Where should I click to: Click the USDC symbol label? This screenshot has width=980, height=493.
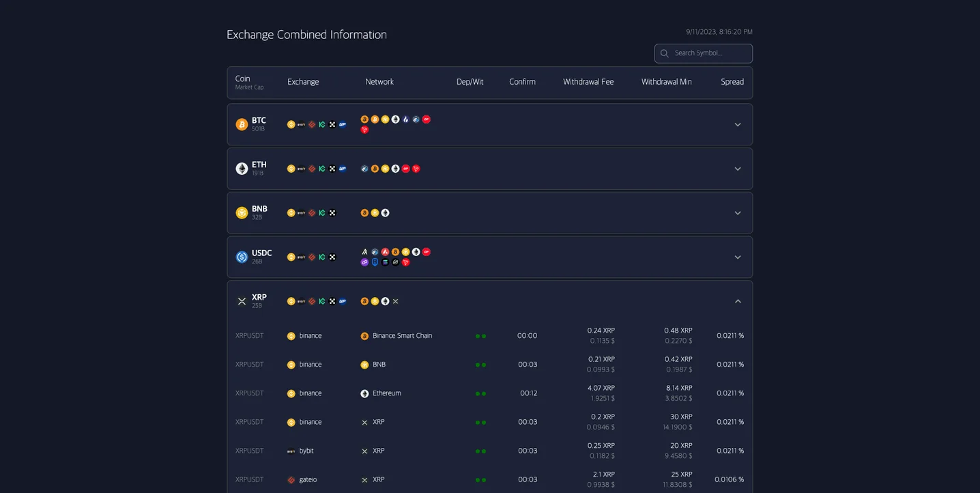click(x=262, y=253)
